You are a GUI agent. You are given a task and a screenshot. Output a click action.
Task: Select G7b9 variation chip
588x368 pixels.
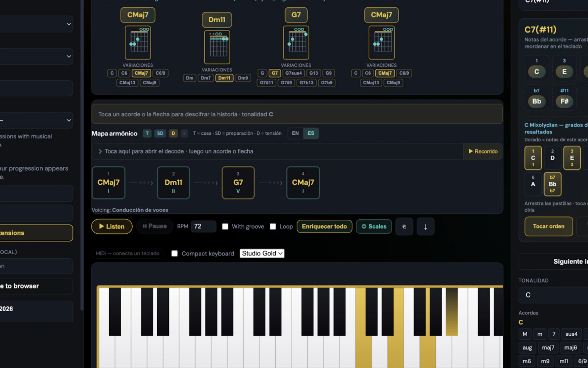point(327,83)
